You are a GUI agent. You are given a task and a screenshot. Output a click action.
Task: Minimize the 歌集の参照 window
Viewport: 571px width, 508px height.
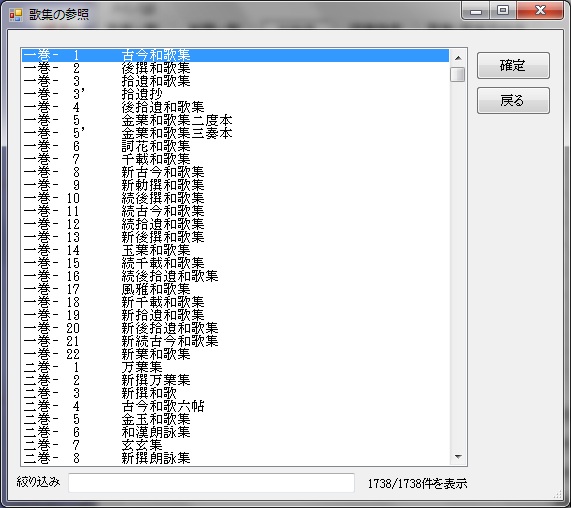[476, 10]
